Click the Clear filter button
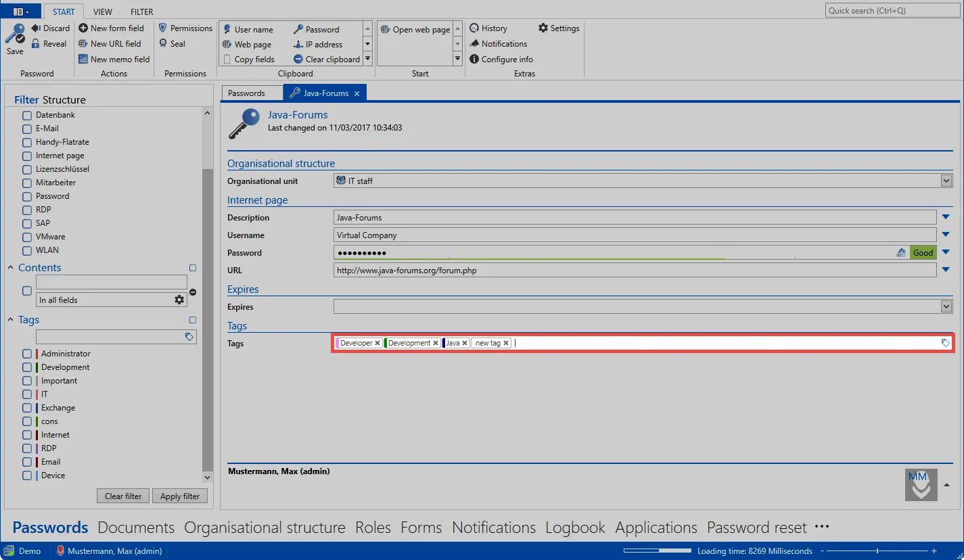Image resolution: width=964 pixels, height=560 pixels. [x=123, y=496]
